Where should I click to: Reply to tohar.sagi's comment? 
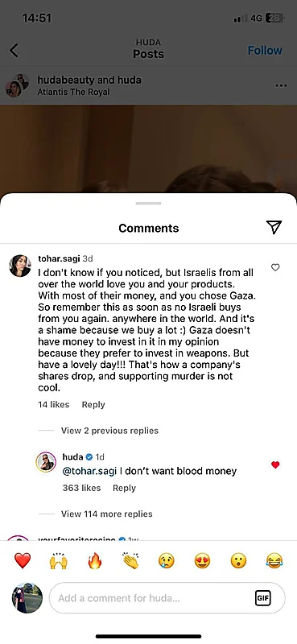(x=93, y=405)
